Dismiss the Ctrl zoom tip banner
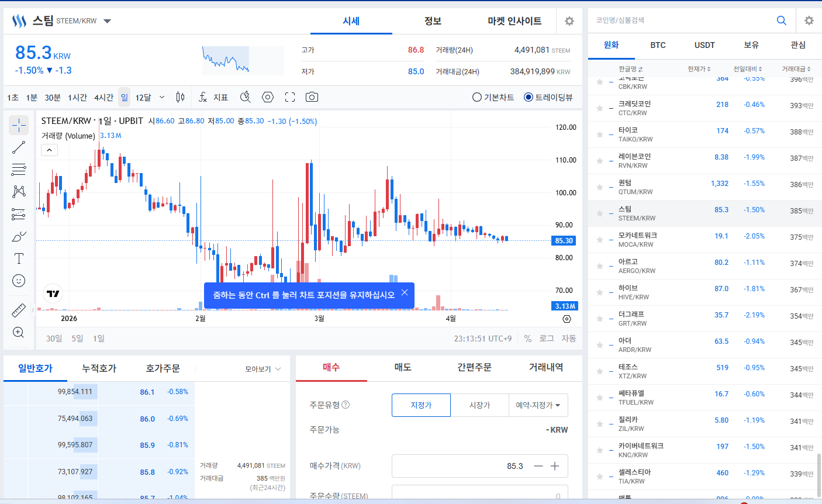Viewport: 822px width, 504px height. click(x=405, y=293)
